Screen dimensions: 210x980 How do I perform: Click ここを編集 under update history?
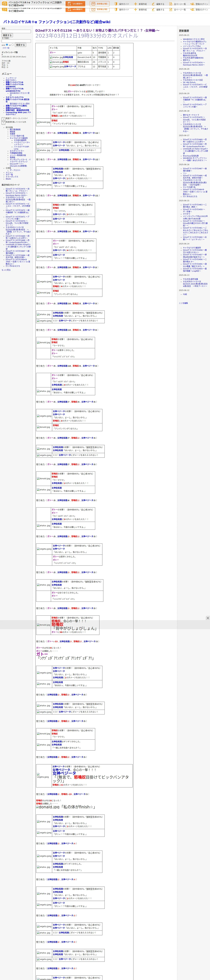pos(183,303)
